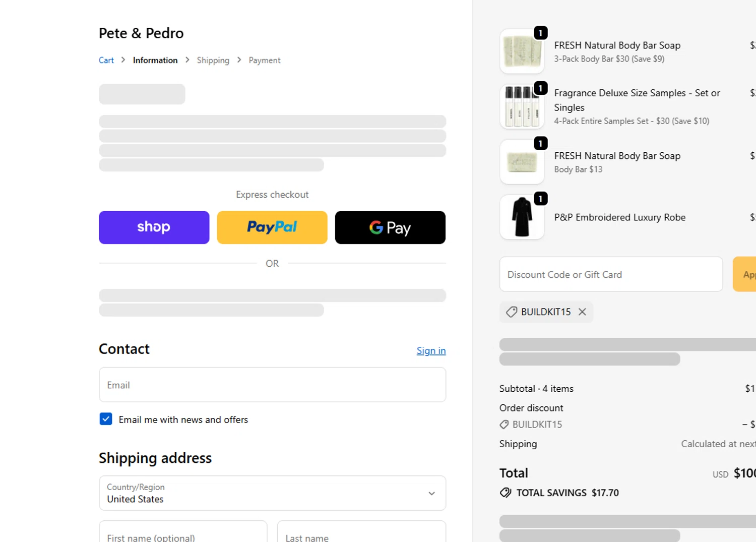Viewport: 756px width, 542px height.
Task: Select the Payment breadcrumb step
Action: tap(265, 60)
